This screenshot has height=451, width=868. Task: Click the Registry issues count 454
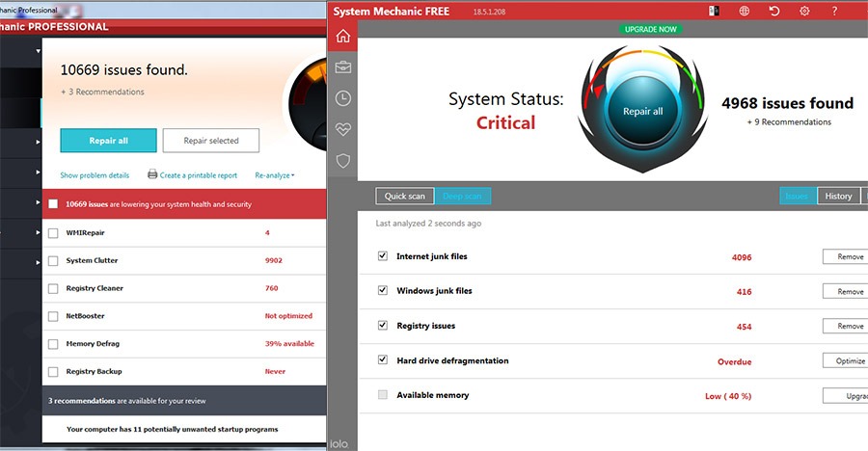pyautogui.click(x=744, y=327)
